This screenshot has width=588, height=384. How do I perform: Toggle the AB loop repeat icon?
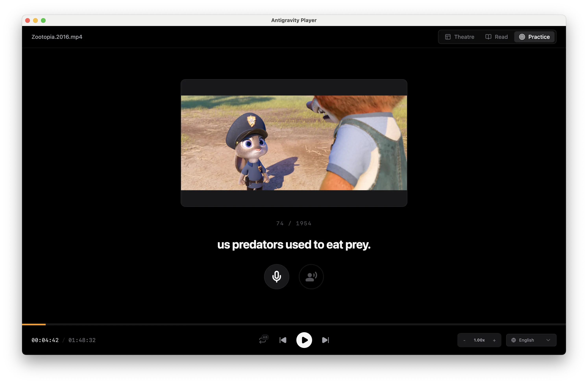tap(263, 340)
